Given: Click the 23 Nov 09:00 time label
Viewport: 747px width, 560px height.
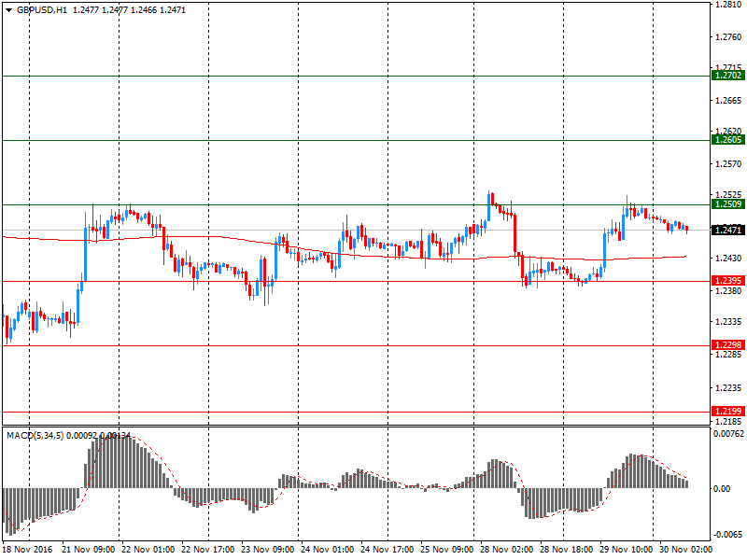Looking at the screenshot, I should (x=268, y=549).
